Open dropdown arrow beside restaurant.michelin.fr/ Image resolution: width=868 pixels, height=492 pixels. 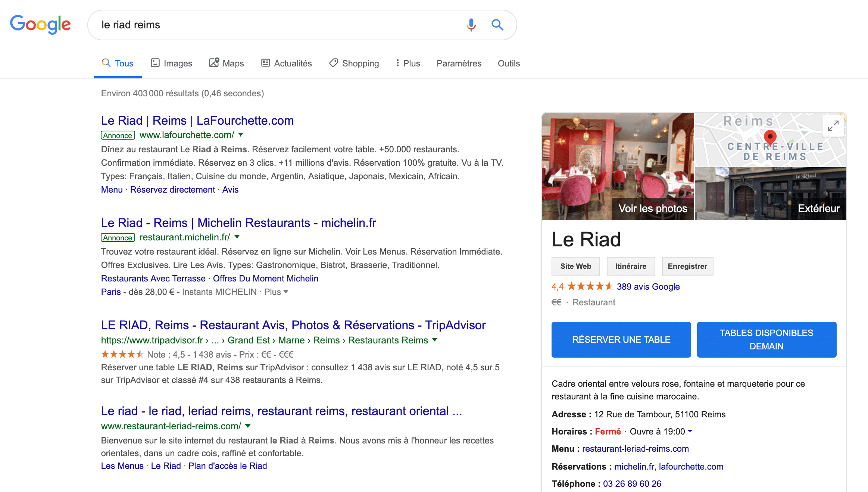click(237, 237)
